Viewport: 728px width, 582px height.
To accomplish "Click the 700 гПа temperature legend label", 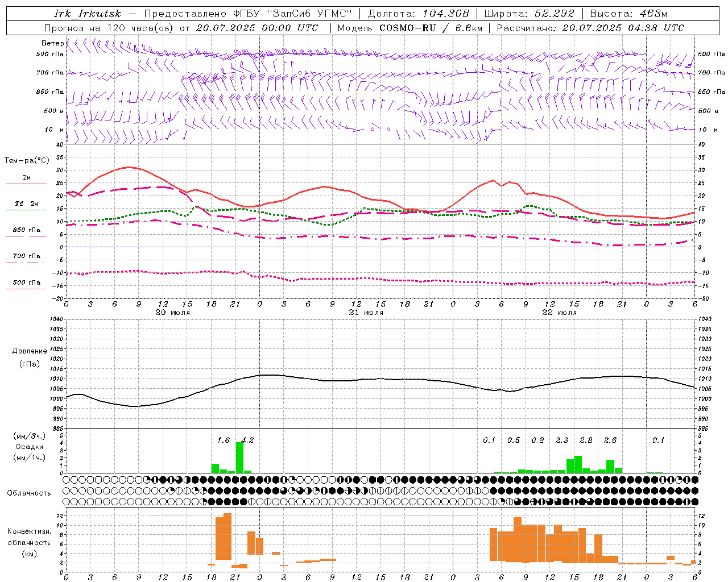I will tap(27, 256).
